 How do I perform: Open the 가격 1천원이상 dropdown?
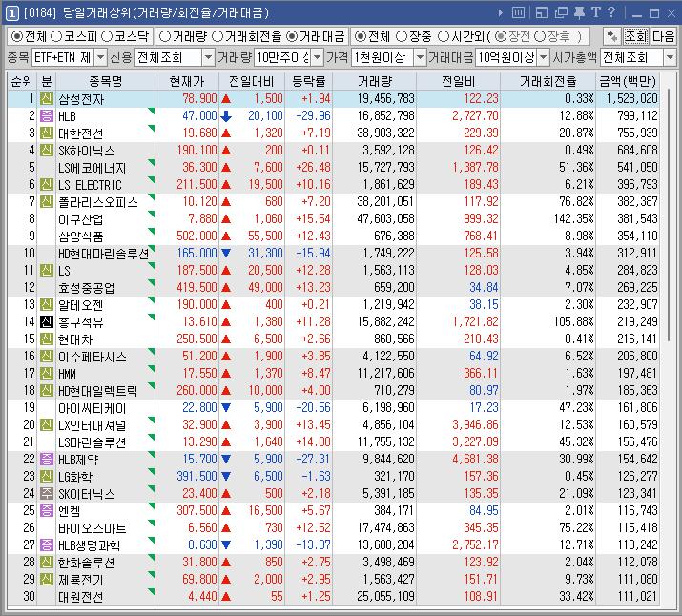[420, 57]
